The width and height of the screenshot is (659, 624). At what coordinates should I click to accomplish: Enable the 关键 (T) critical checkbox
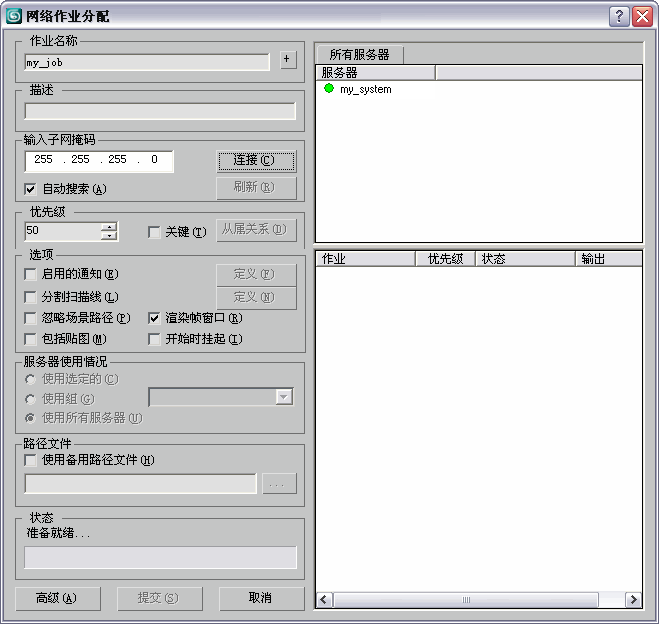point(154,232)
